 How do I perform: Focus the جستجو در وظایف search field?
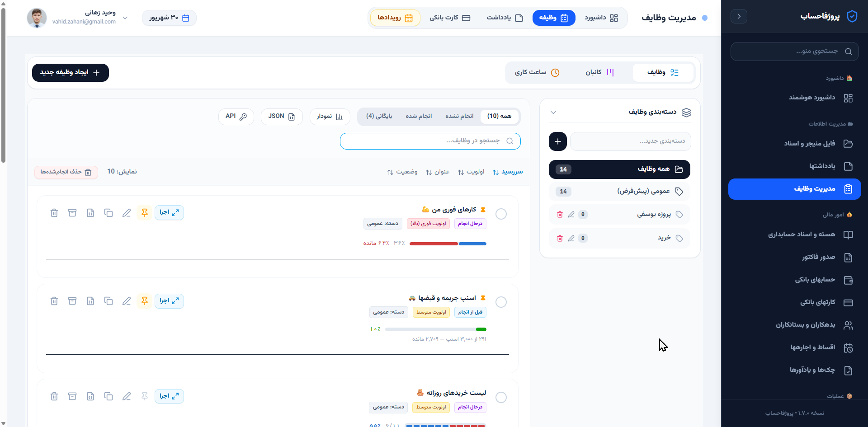click(430, 141)
